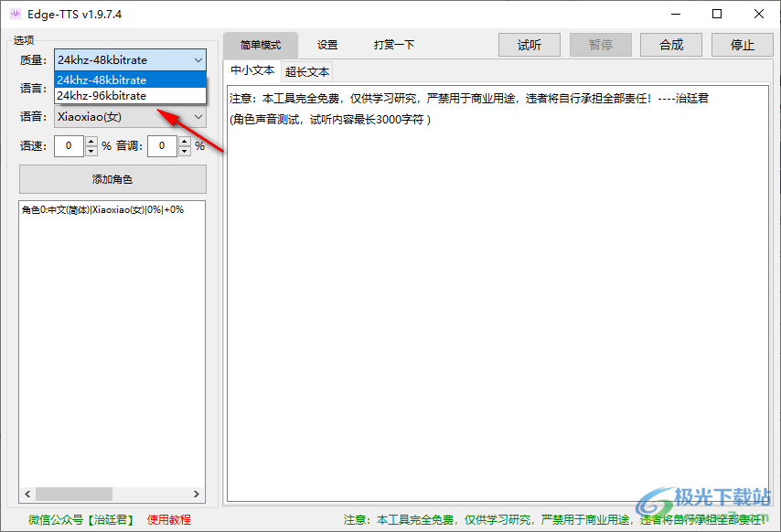Viewport: 781px width, 532px height.
Task: Decrease 音调 pitch with down arrow
Action: coord(185,151)
